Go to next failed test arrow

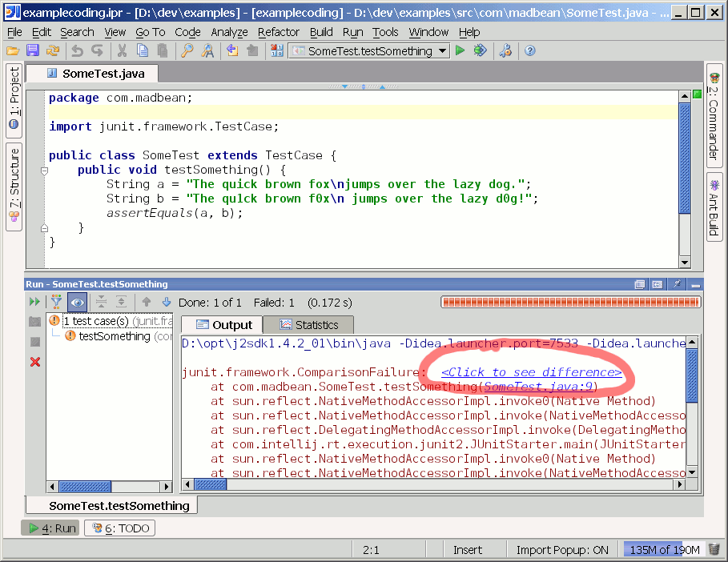tap(167, 302)
